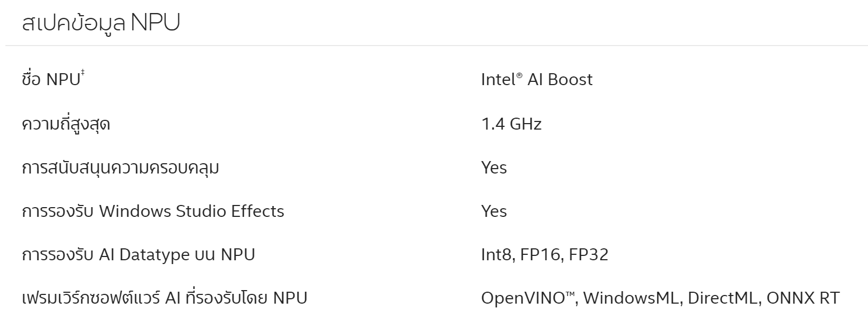This screenshot has height=334, width=868.
Task: Click the "การรองรับ AI Datatype บน NPU" label
Action: click(138, 254)
